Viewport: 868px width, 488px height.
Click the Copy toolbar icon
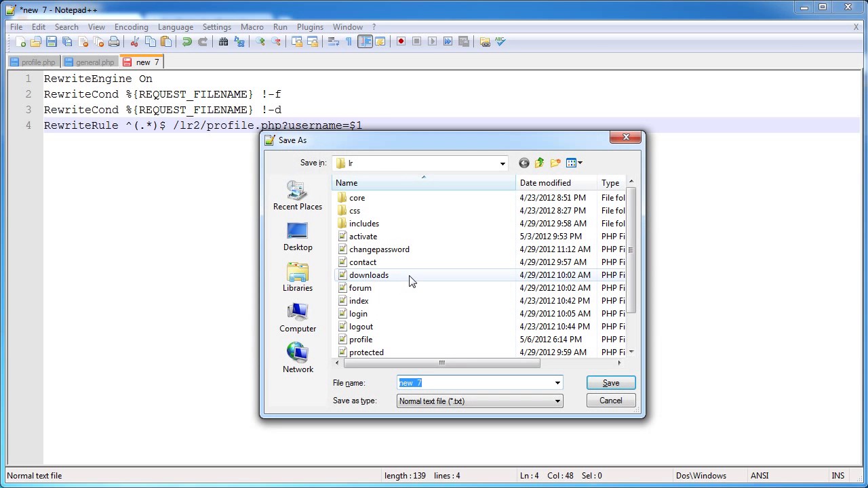tap(151, 42)
